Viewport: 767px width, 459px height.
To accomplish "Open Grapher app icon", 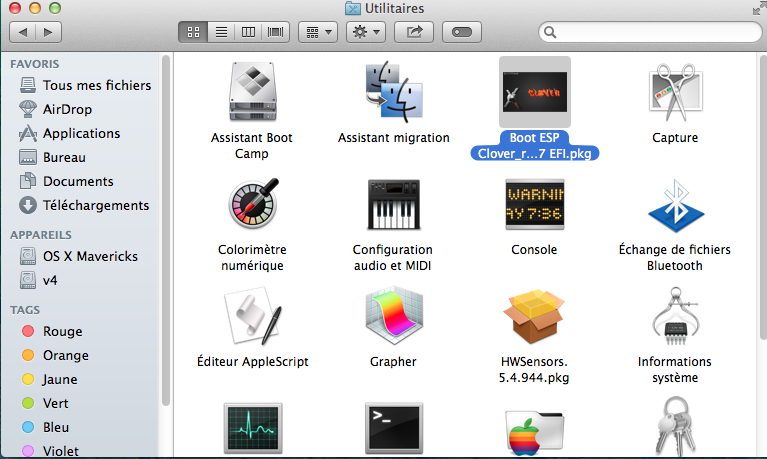I will coord(394,316).
